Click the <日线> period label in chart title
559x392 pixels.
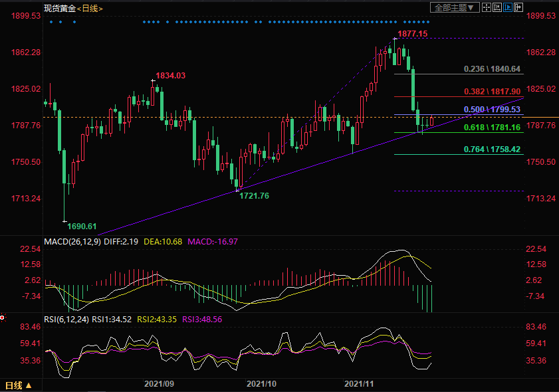pyautogui.click(x=90, y=7)
